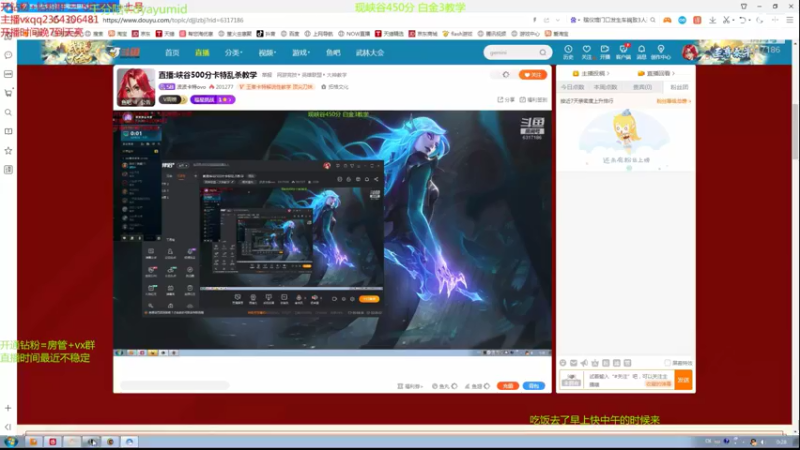
Task: Add a sidebar item with the plus icon
Action: (8, 408)
